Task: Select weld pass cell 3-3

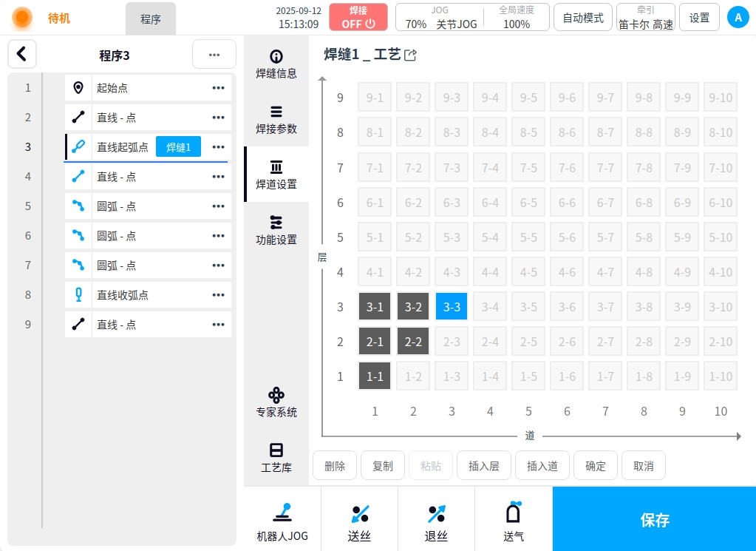Action: click(452, 307)
